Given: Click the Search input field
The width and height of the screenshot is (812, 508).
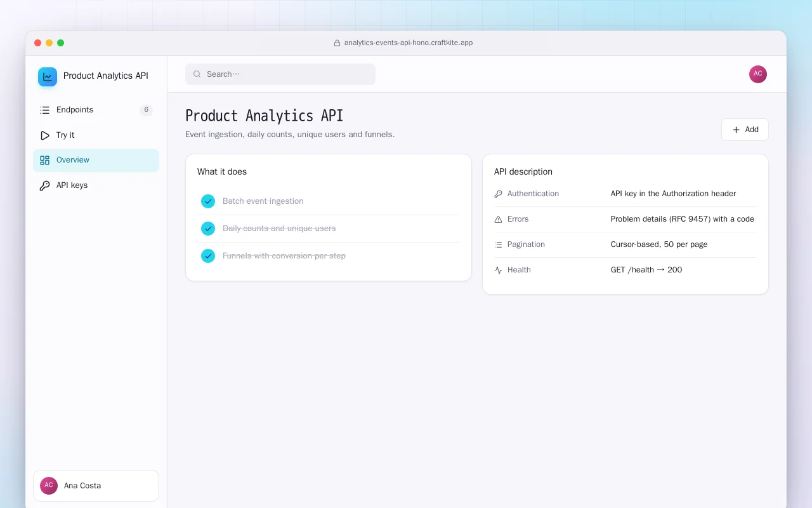Looking at the screenshot, I should pos(280,74).
